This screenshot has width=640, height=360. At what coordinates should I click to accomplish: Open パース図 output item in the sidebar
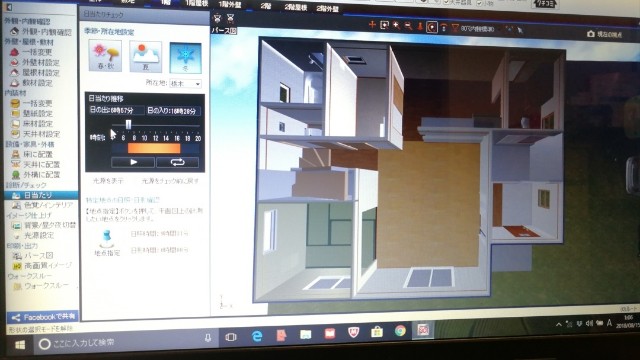point(33,256)
